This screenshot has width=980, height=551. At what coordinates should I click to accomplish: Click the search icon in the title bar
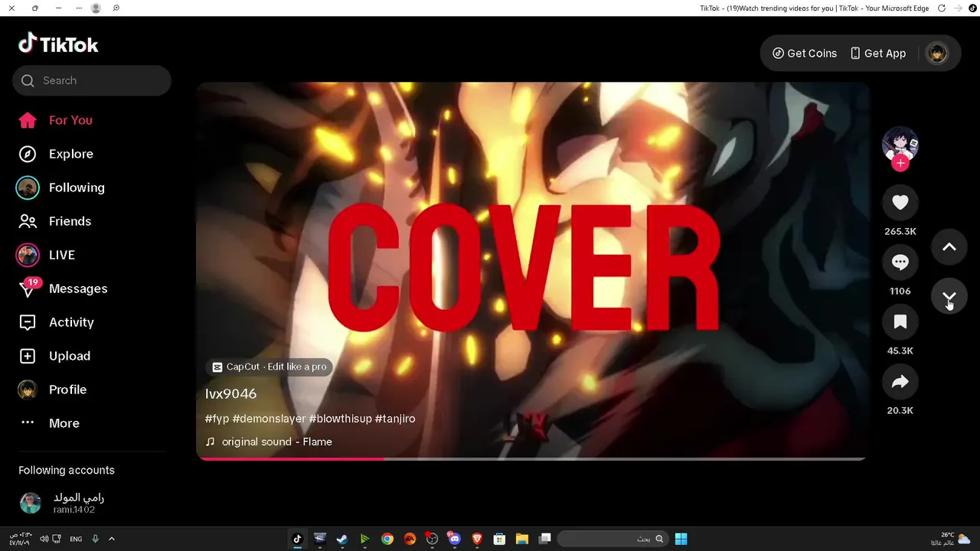point(116,8)
